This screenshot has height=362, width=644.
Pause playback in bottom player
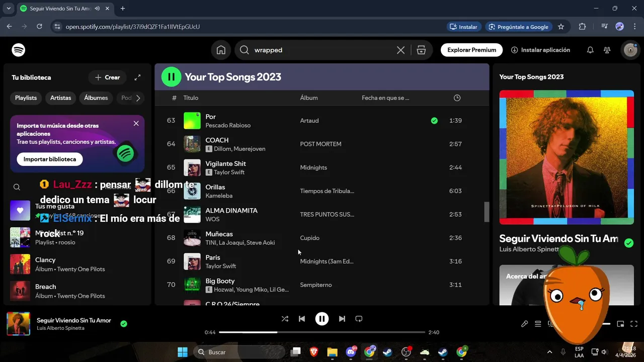point(322,319)
